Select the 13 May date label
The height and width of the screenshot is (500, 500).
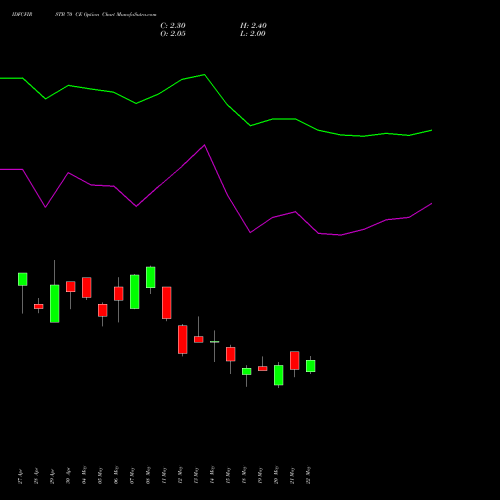coord(196,475)
